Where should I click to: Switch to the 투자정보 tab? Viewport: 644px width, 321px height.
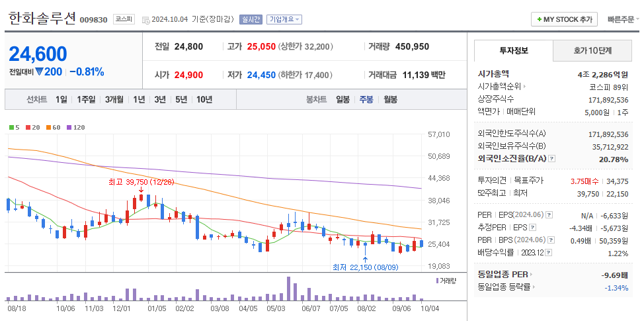pyautogui.click(x=513, y=50)
